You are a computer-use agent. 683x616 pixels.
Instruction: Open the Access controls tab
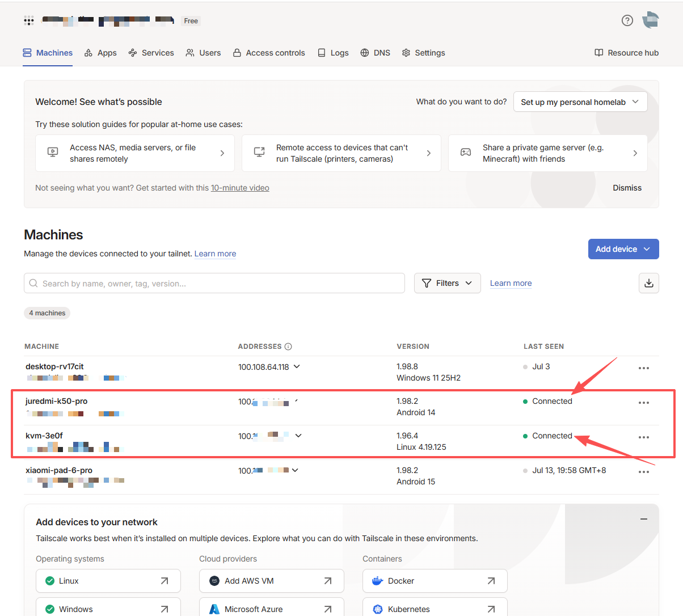[x=269, y=53]
